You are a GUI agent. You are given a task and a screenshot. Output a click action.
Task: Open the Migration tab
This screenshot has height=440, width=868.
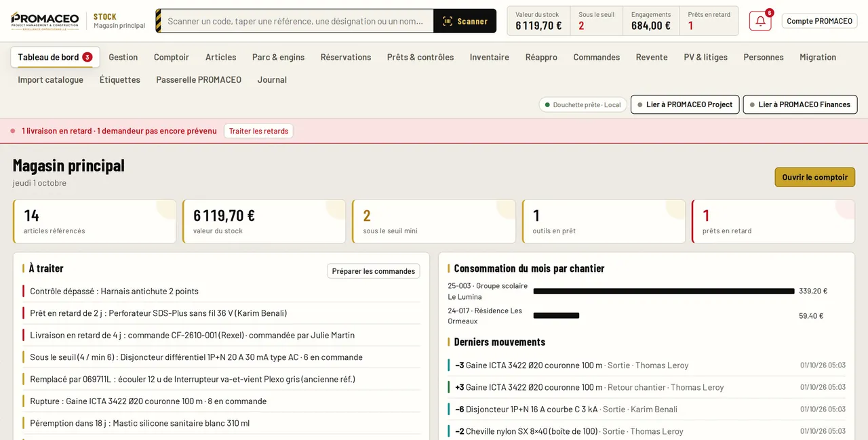point(818,57)
